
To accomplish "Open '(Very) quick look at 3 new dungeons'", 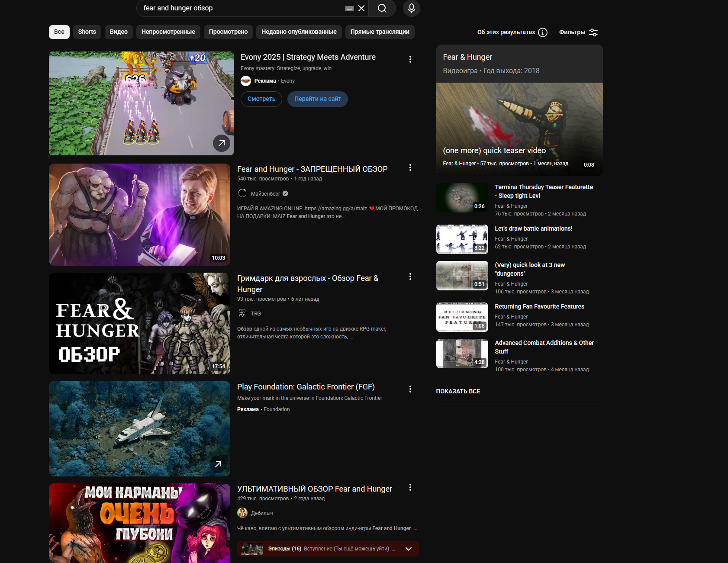I will tap(530, 269).
